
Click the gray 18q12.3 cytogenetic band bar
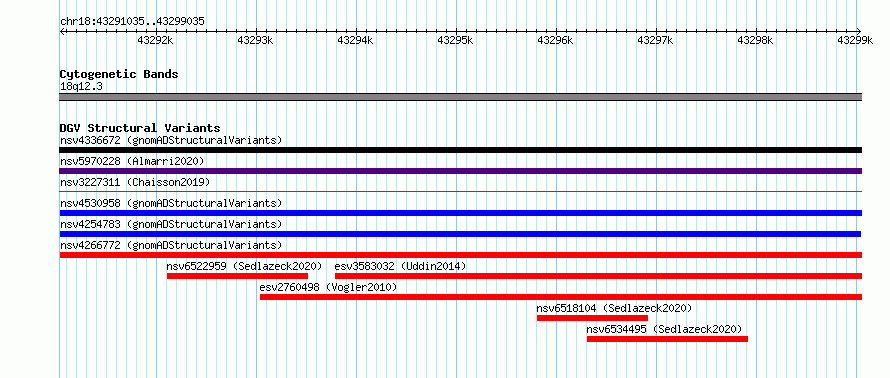[460, 97]
